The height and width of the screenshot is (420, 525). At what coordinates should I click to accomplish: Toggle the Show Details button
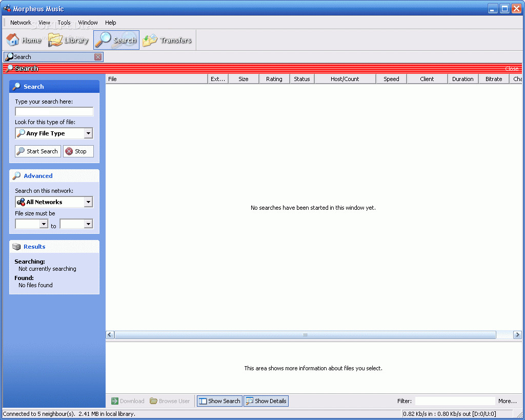coord(266,401)
